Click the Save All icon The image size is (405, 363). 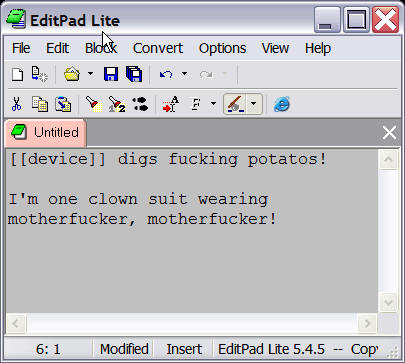[x=134, y=74]
